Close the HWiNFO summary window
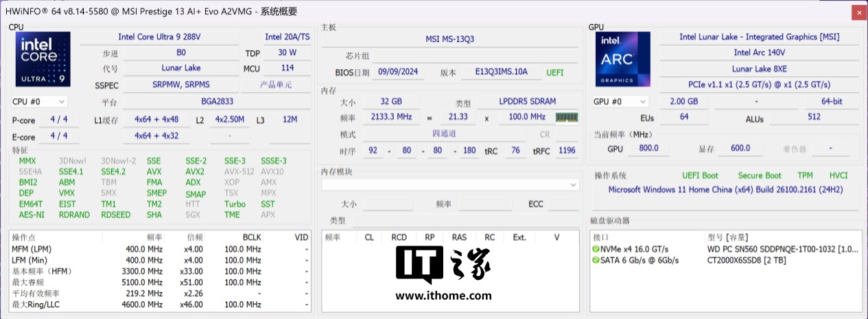Viewport: 868px width, 319px height. coord(858,12)
